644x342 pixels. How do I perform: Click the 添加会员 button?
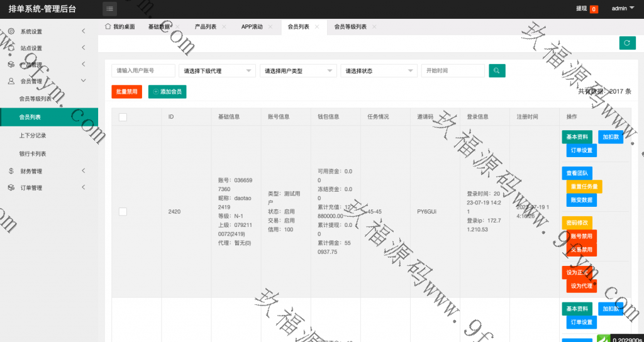click(x=167, y=92)
